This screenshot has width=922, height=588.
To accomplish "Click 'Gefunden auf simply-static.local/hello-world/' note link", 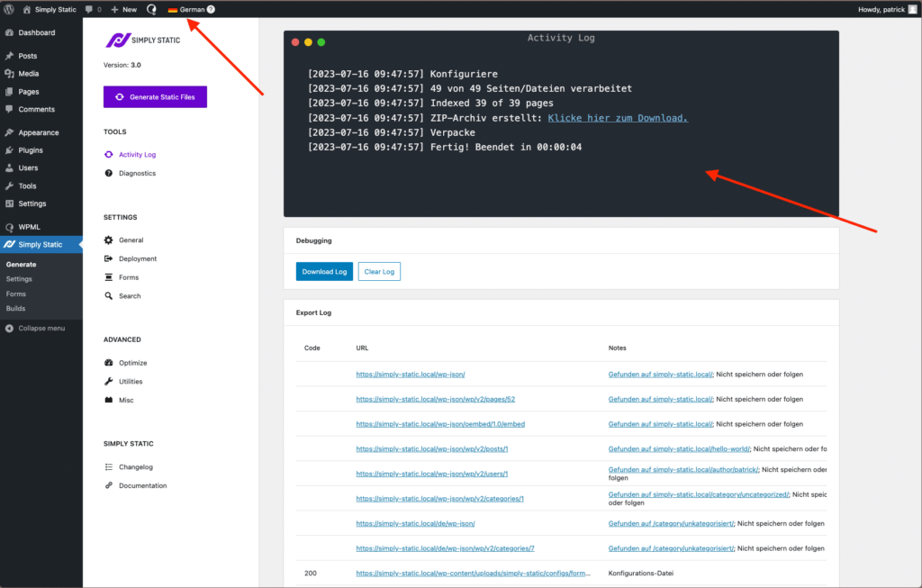I will 679,449.
